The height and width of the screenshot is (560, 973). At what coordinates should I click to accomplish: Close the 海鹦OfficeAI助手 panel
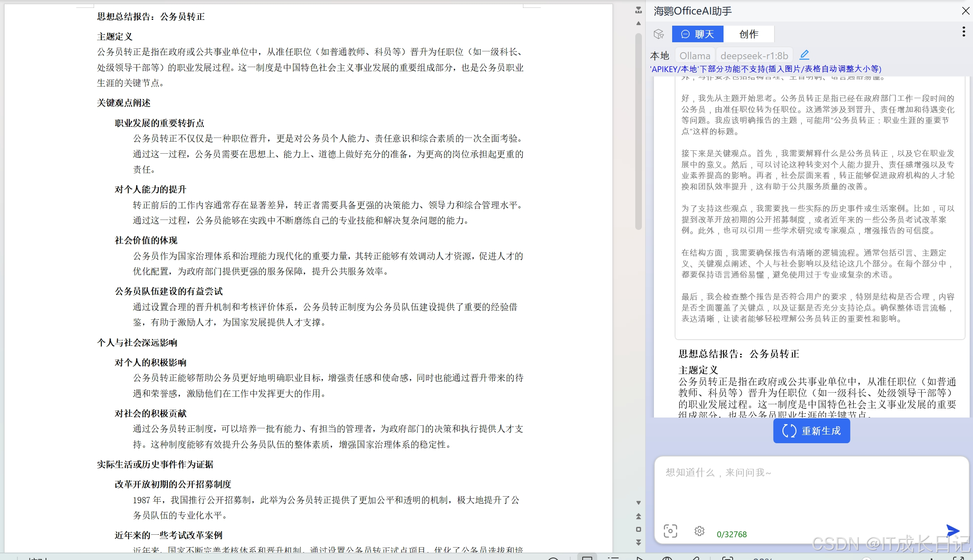(x=966, y=11)
